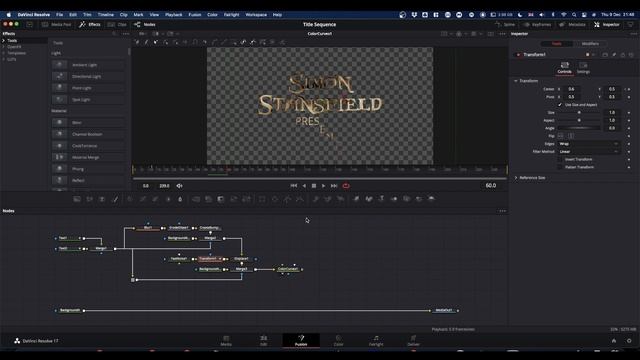Expand the OpenFX category in Effects tree
The height and width of the screenshot is (360, 640).
(4, 47)
